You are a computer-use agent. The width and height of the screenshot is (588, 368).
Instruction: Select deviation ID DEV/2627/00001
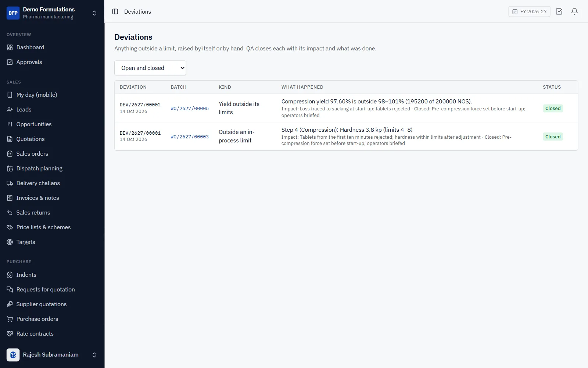140,133
